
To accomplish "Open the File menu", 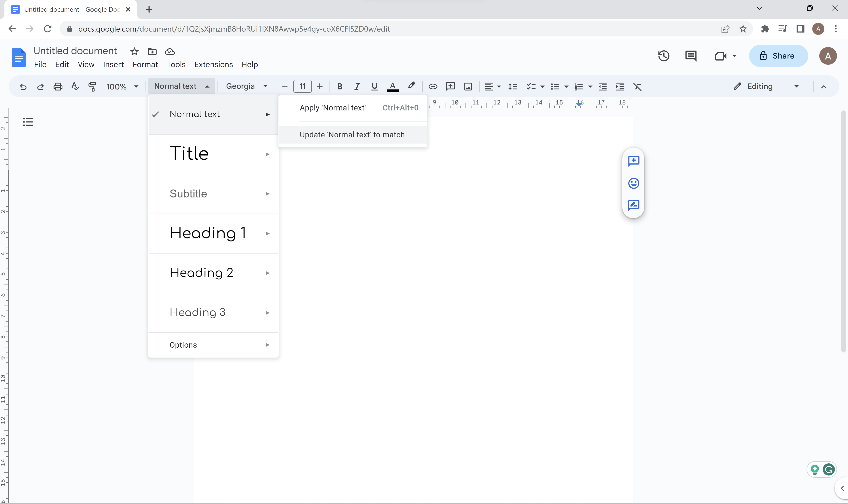I will [x=40, y=64].
